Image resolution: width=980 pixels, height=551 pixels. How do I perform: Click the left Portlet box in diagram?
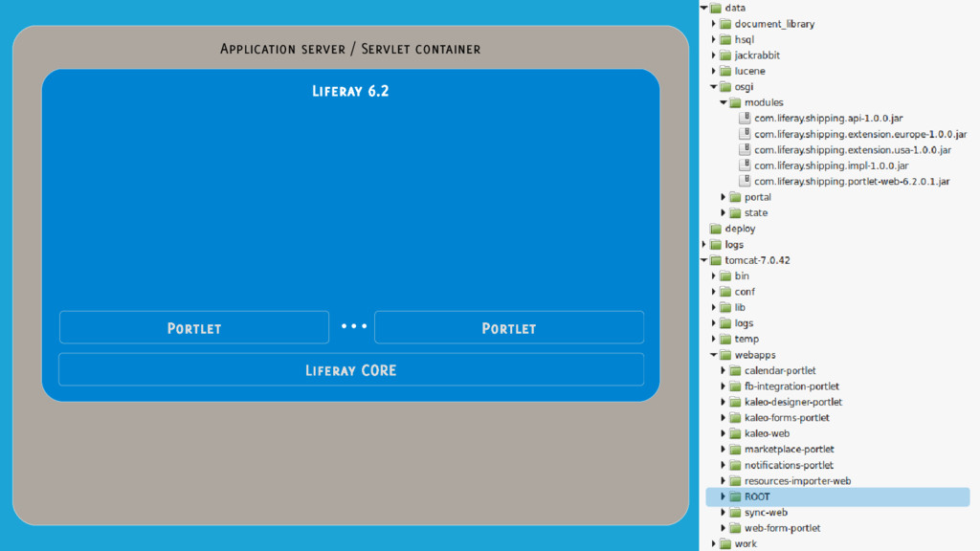[x=194, y=327]
